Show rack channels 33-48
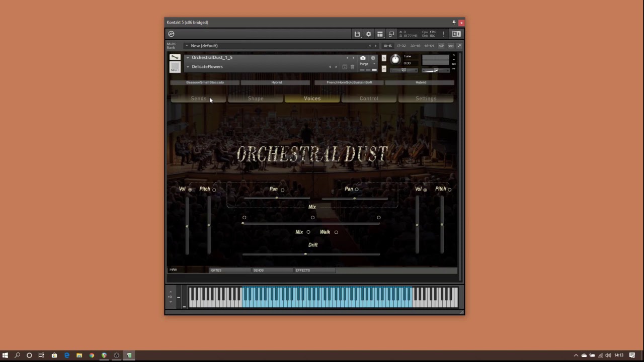This screenshot has width=644, height=362. 415,46
